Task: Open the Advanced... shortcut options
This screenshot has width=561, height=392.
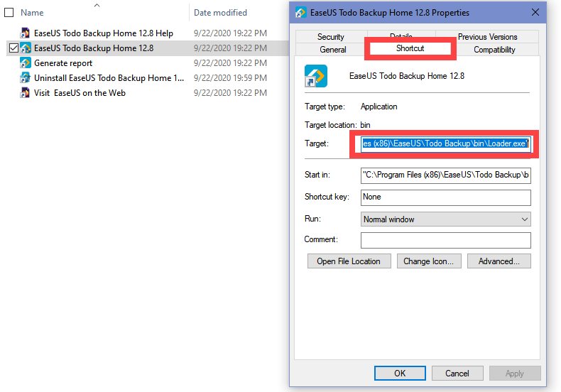Action: [499, 261]
